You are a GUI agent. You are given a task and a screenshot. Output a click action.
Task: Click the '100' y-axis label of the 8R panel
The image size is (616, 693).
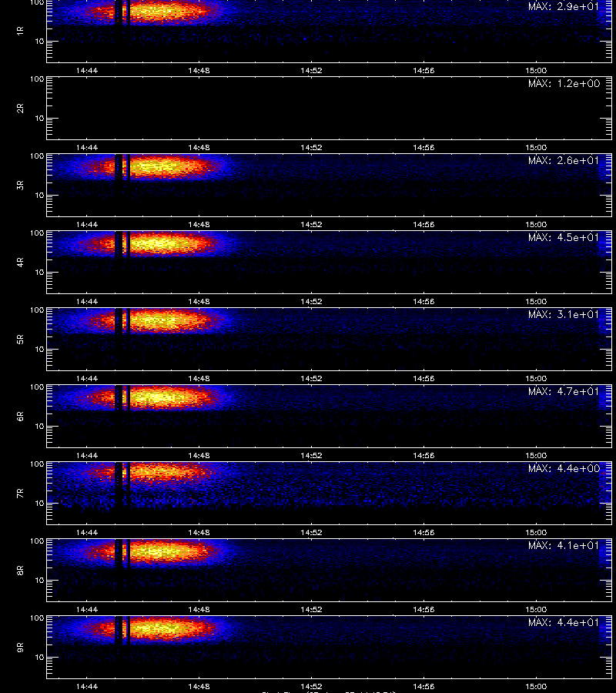pyautogui.click(x=37, y=541)
